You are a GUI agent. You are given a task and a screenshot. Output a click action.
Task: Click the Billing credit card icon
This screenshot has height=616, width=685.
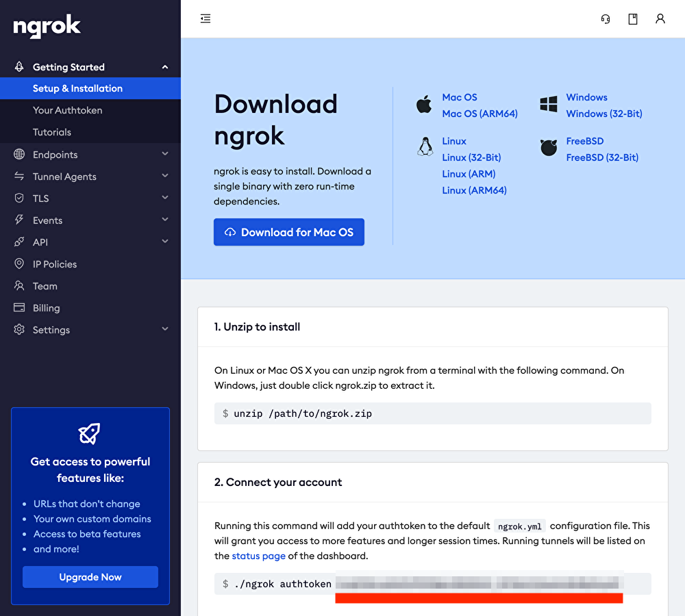pos(19,307)
